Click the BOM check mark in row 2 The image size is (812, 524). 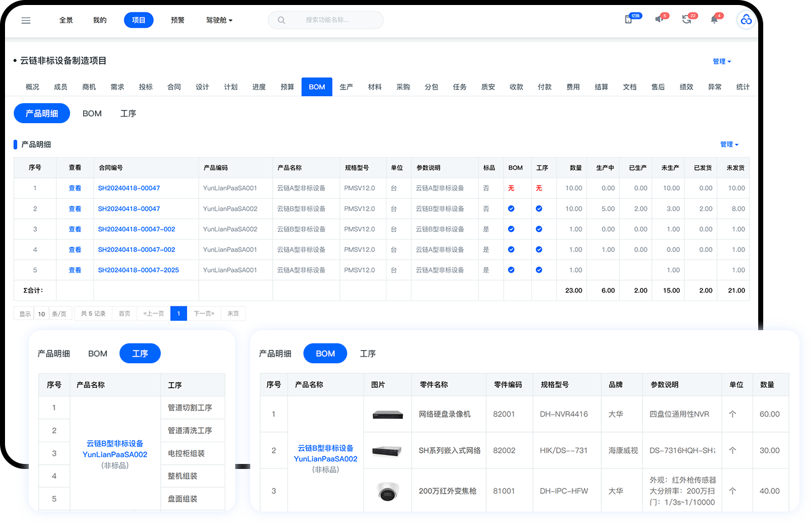tap(511, 209)
